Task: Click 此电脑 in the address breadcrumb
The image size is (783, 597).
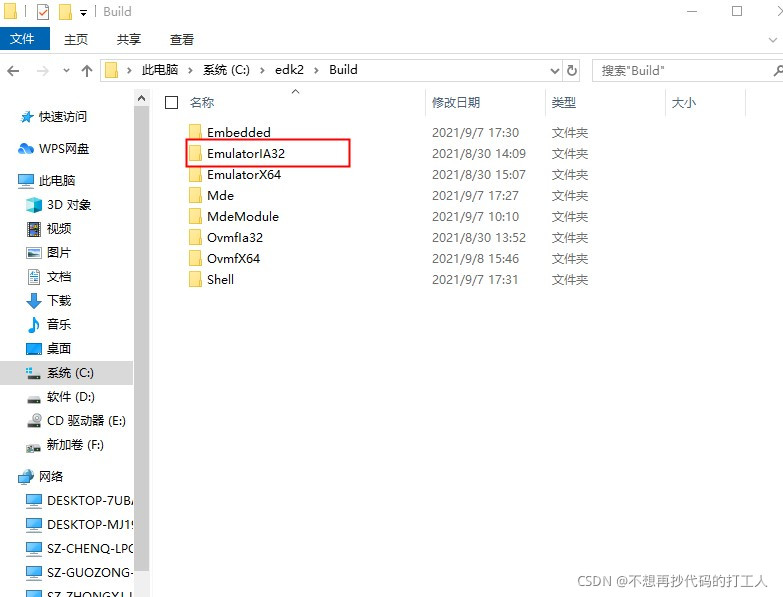Action: pos(160,70)
